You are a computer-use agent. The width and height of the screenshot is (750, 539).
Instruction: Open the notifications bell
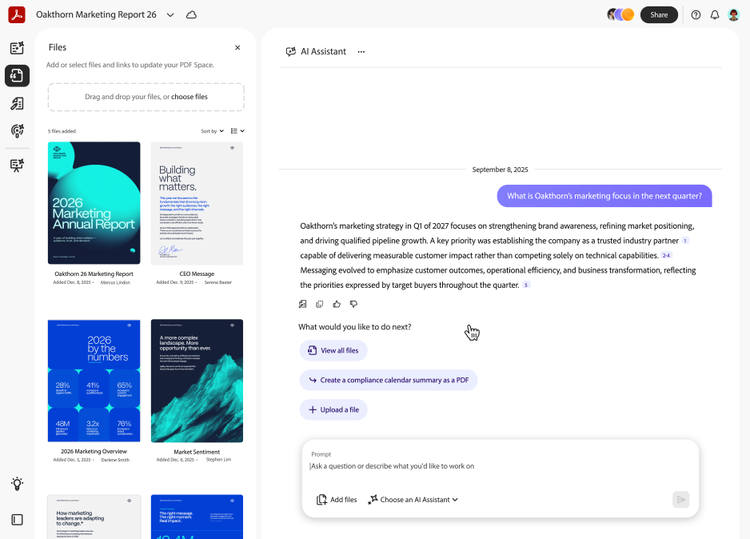click(715, 15)
